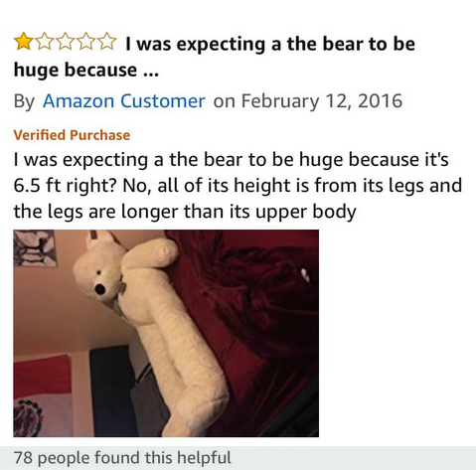Click 'the legs are longer' review line
This screenshot has width=476, height=470.
(x=96, y=212)
